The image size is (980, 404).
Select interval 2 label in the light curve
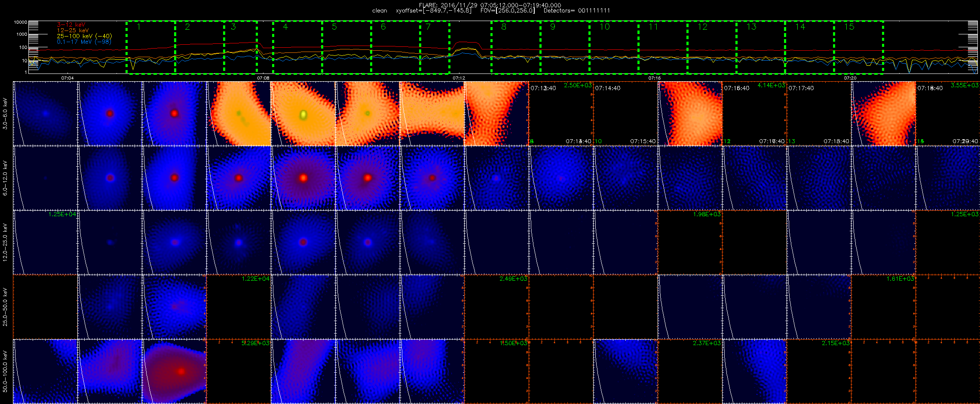click(187, 27)
